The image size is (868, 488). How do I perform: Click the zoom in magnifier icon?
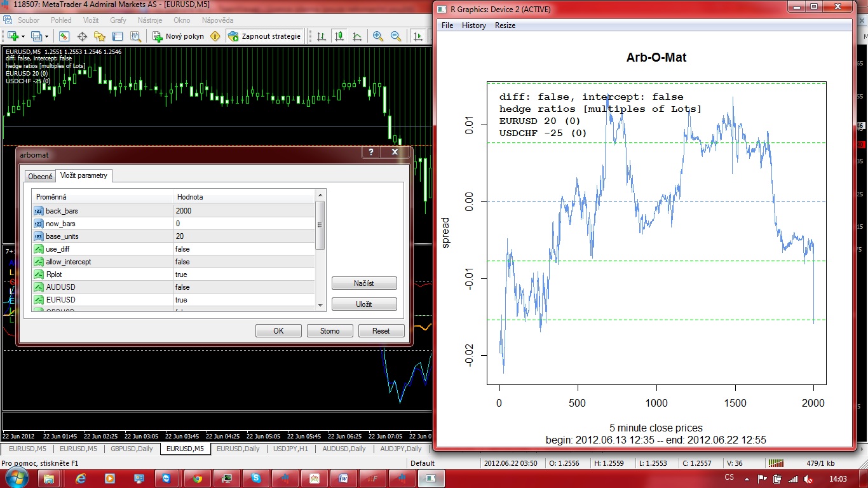click(x=378, y=36)
